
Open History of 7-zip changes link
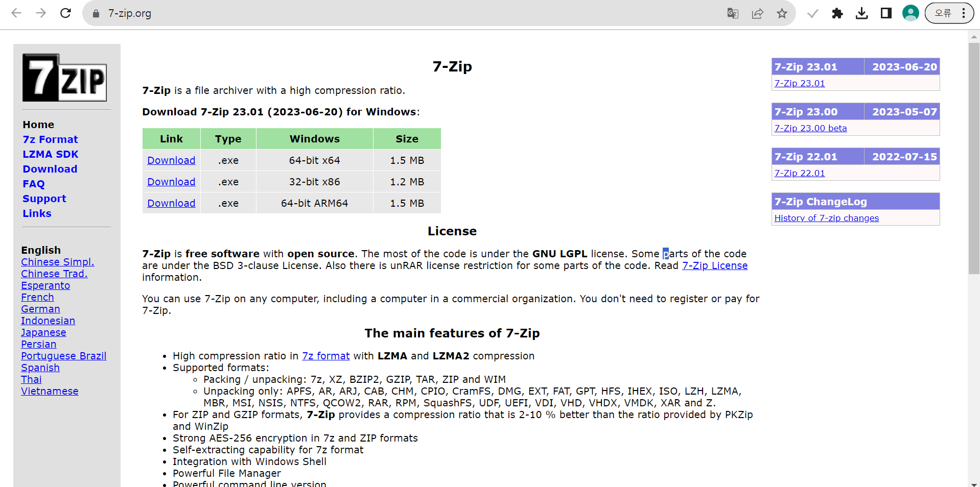point(826,218)
